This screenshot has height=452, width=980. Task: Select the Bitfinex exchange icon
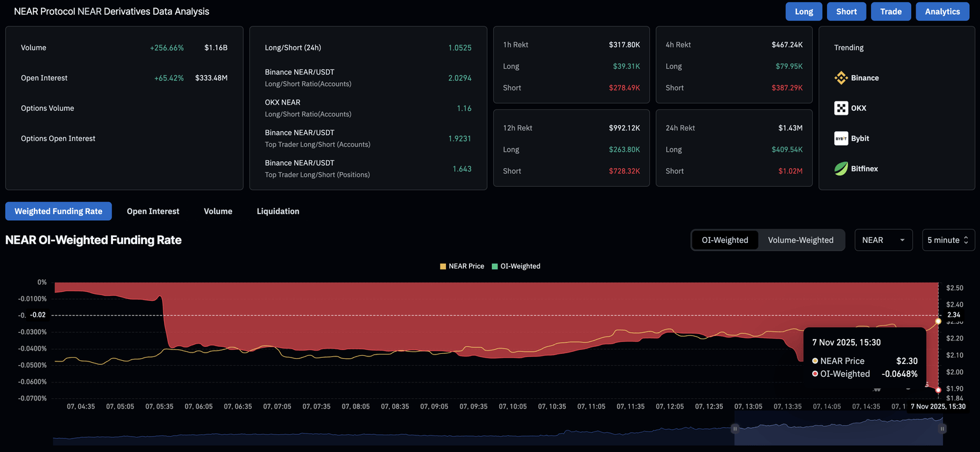pos(841,168)
